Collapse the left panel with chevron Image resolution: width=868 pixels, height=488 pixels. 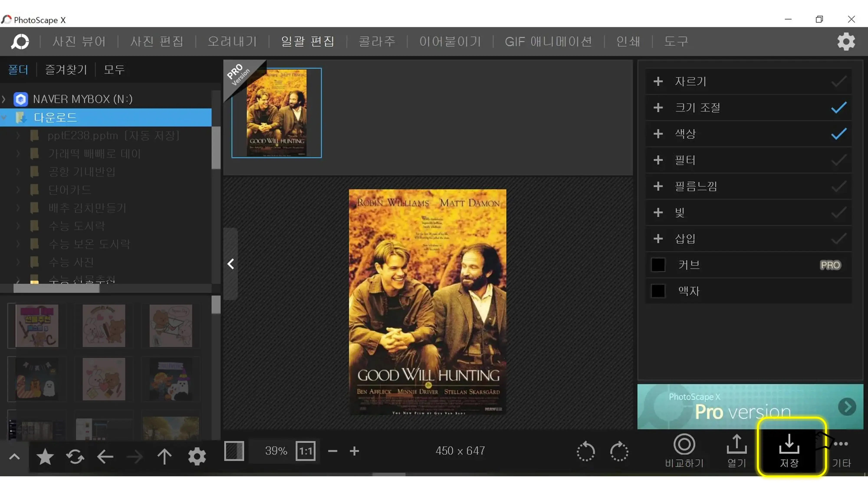[231, 264]
